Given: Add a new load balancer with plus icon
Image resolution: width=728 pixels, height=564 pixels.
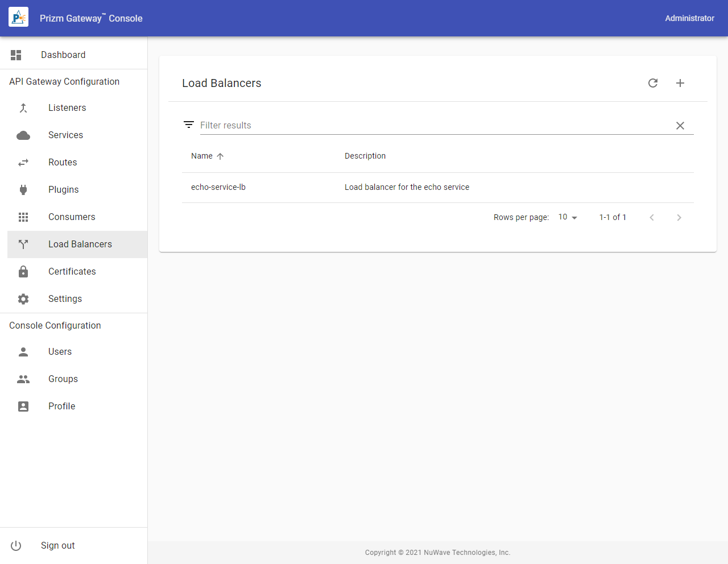Looking at the screenshot, I should pyautogui.click(x=680, y=83).
